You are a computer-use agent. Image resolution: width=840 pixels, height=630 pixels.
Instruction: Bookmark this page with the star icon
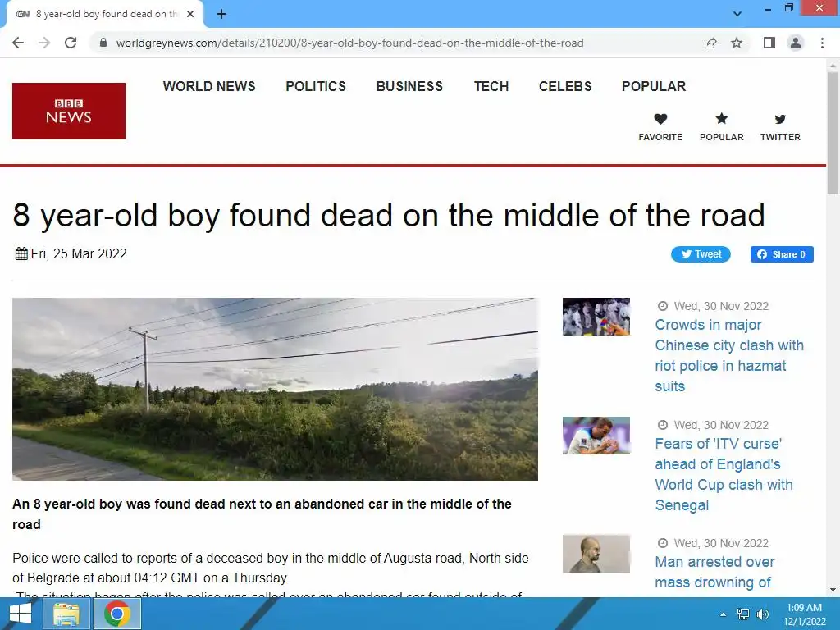coord(737,43)
